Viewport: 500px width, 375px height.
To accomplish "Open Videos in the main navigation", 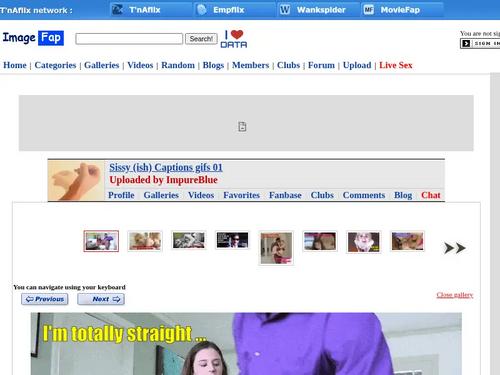I will (140, 65).
